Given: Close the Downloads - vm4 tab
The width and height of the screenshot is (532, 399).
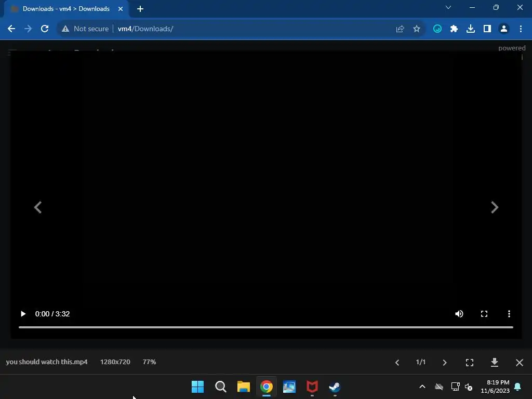Looking at the screenshot, I should pyautogui.click(x=121, y=9).
